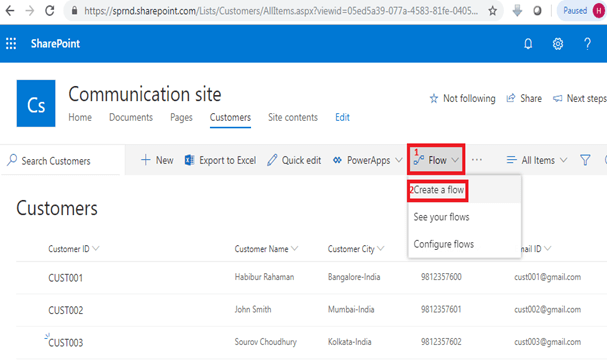Viewport: 607px width, 363px height.
Task: Open the notifications bell
Action: [x=528, y=44]
